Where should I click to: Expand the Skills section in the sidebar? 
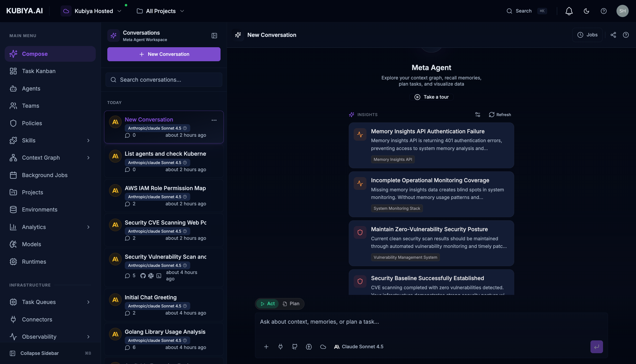pyautogui.click(x=88, y=140)
